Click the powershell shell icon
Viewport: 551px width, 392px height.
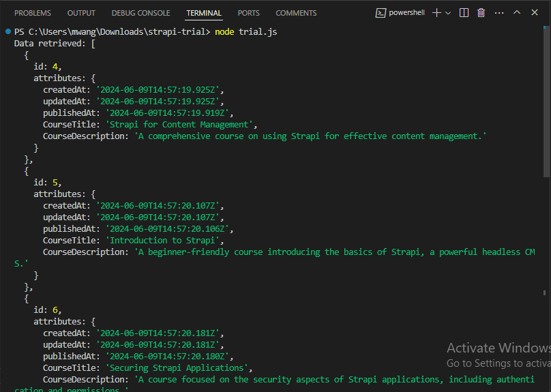coord(381,13)
